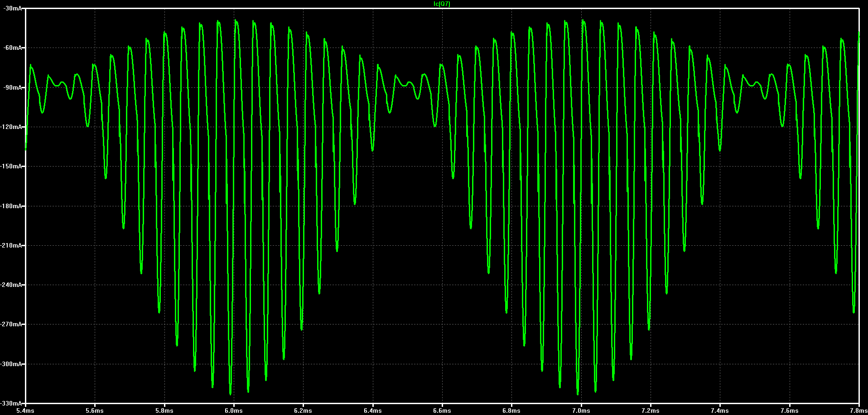The height and width of the screenshot is (415, 868).
Task: Click the -270mA vertical axis label
Action: (x=11, y=324)
